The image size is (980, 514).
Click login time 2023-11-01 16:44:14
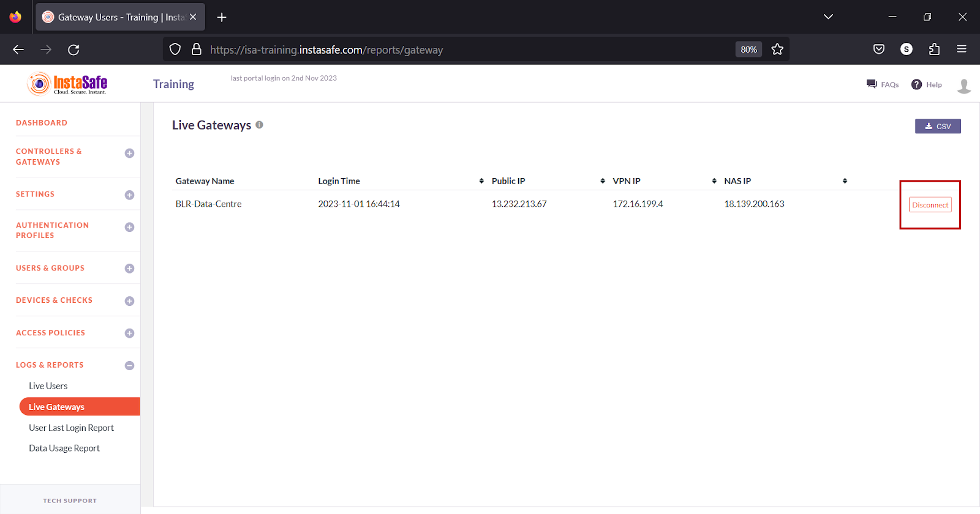[359, 204]
